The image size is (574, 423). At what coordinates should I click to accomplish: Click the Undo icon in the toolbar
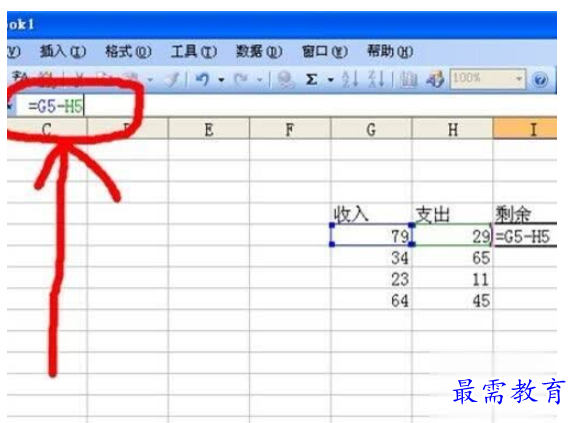pos(202,79)
